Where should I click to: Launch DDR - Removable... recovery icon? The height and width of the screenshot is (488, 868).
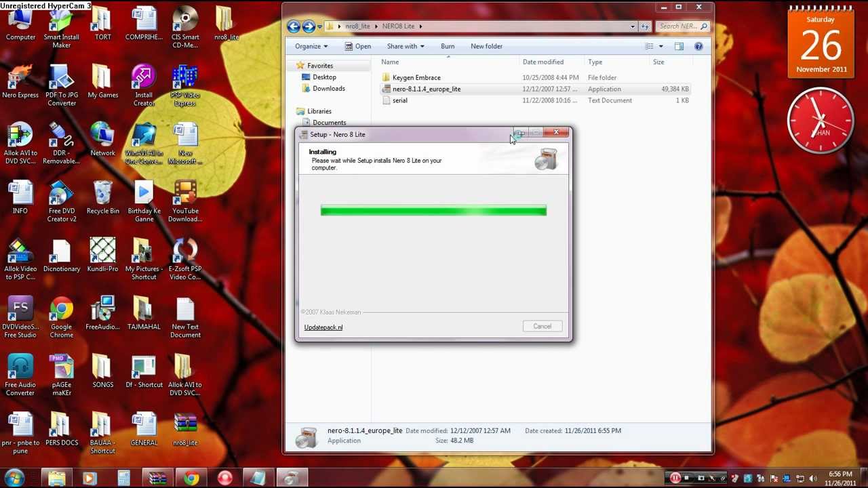[62, 144]
